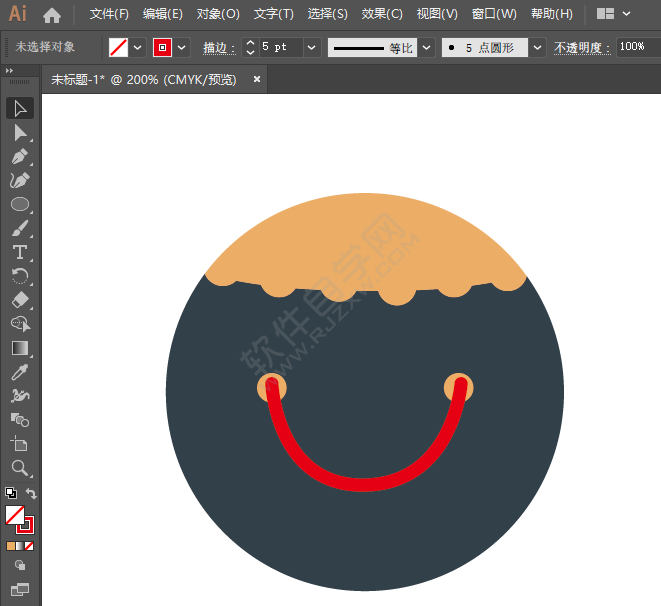The width and height of the screenshot is (661, 606).
Task: Open the 文件(F) menu
Action: click(x=109, y=14)
